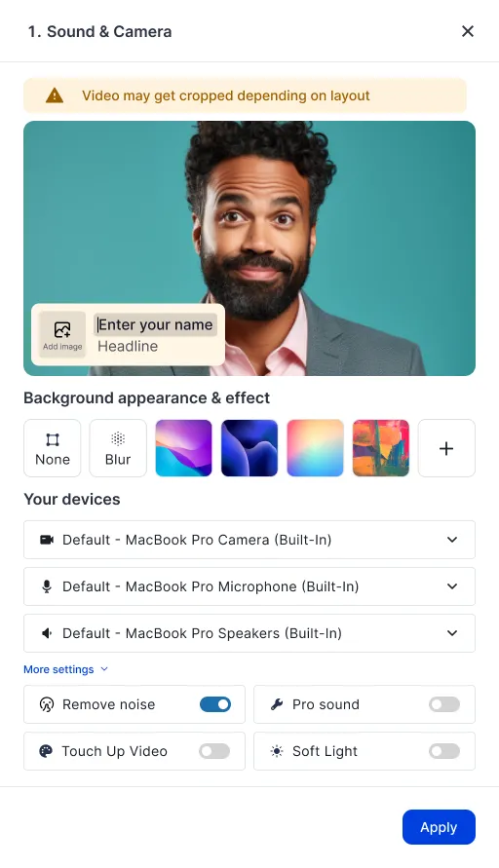Enable the Soft Light switch

444,751
